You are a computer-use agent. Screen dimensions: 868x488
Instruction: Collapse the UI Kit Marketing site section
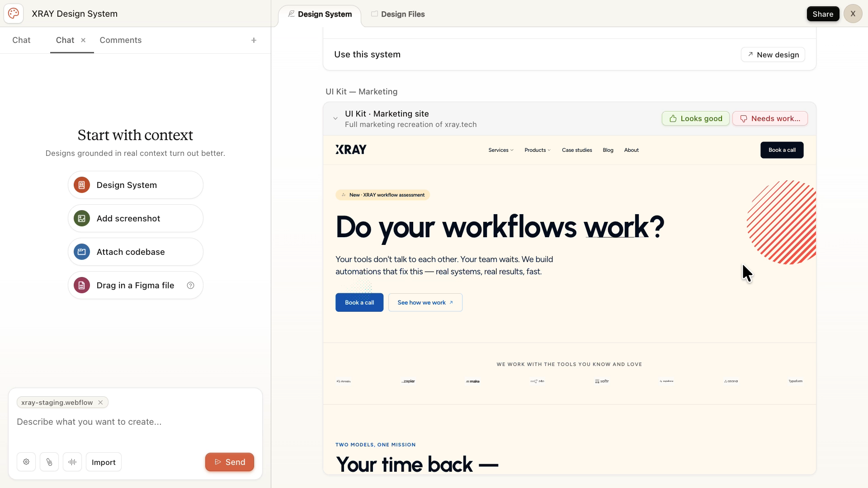coord(335,118)
